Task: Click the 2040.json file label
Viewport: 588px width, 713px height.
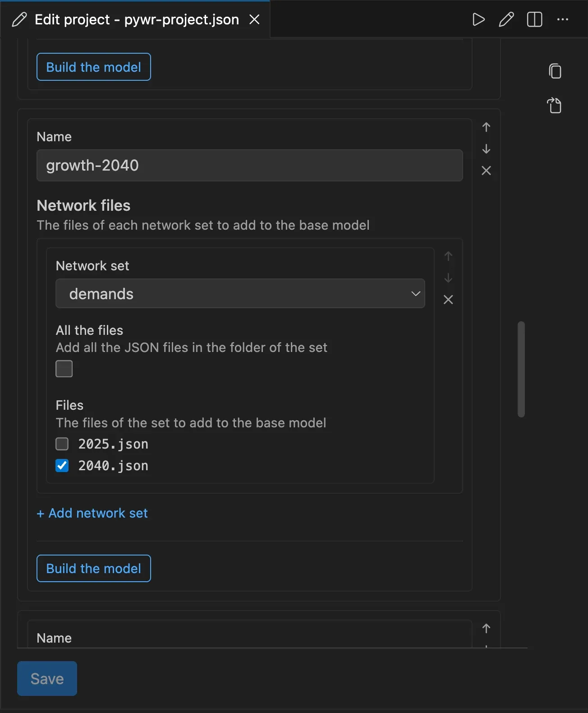Action: click(113, 466)
